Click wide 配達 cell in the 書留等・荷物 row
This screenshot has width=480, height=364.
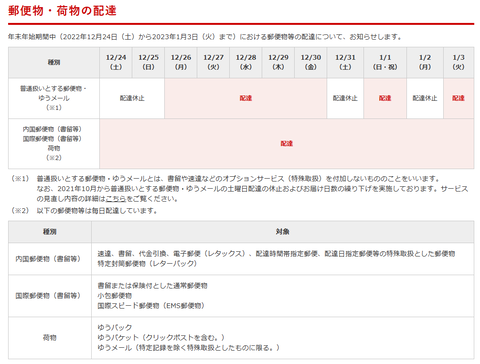tap(287, 144)
